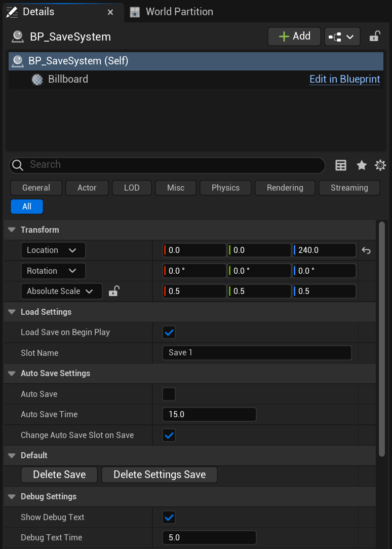
Task: Disable Load Save on Begin Play checkbox
Action: coord(169,333)
